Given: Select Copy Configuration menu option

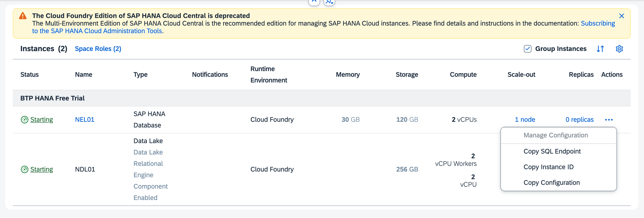Looking at the screenshot, I should click(551, 182).
